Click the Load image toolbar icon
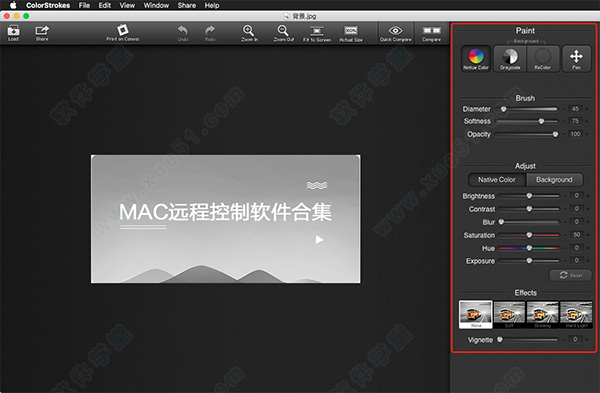Viewport: 600px width, 393px height. pyautogui.click(x=13, y=33)
